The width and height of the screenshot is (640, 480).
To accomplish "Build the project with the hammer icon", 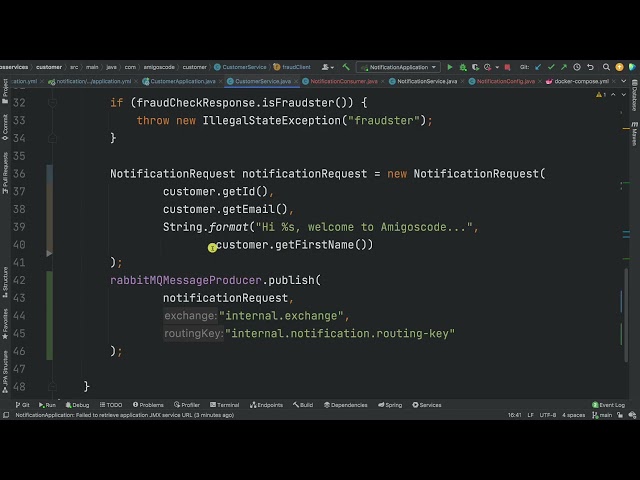I will (346, 67).
